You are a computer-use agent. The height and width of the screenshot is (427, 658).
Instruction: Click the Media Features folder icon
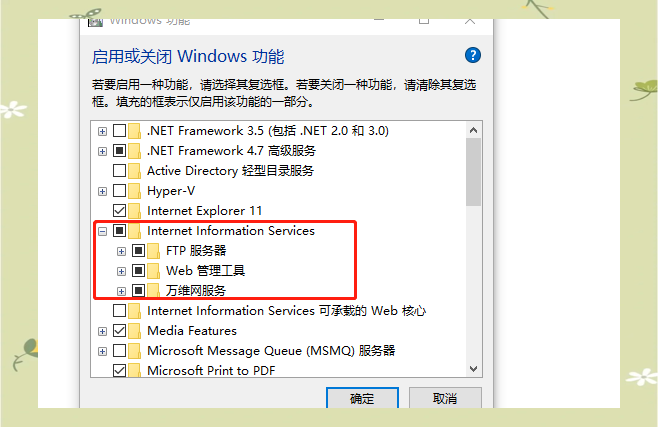tap(134, 331)
